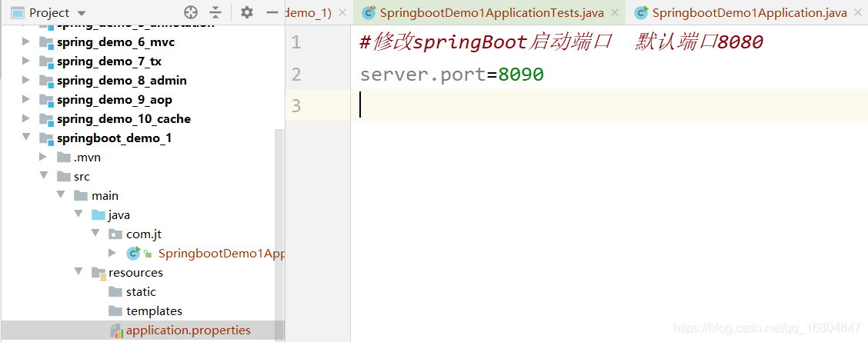
Task: Collapse springboot_demo_1 module
Action: [x=25, y=137]
